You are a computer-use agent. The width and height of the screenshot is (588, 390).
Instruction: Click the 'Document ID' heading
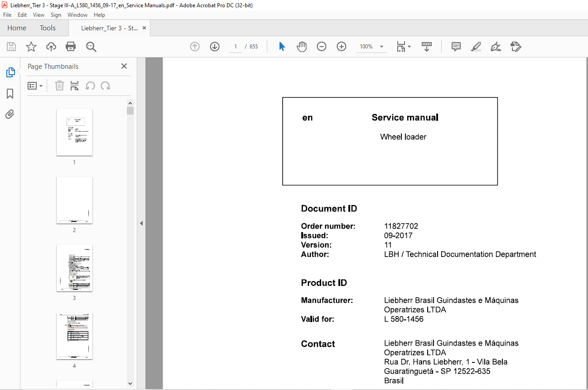[329, 209]
